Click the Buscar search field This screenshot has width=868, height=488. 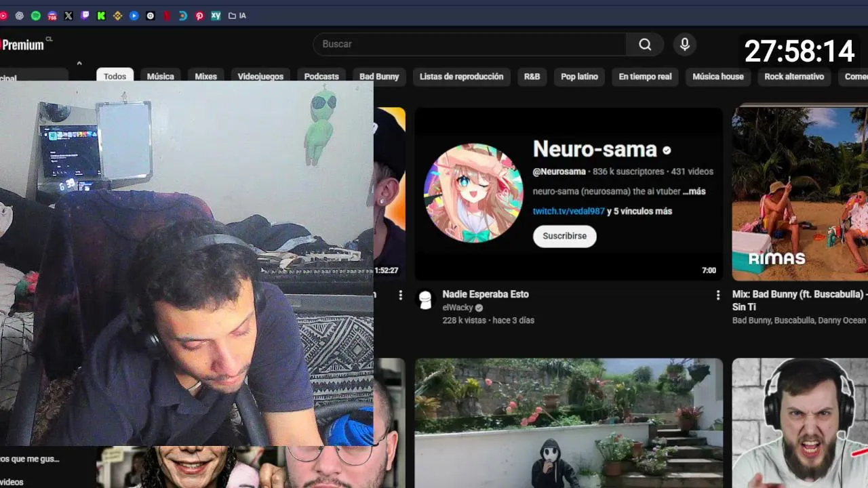[x=469, y=44]
